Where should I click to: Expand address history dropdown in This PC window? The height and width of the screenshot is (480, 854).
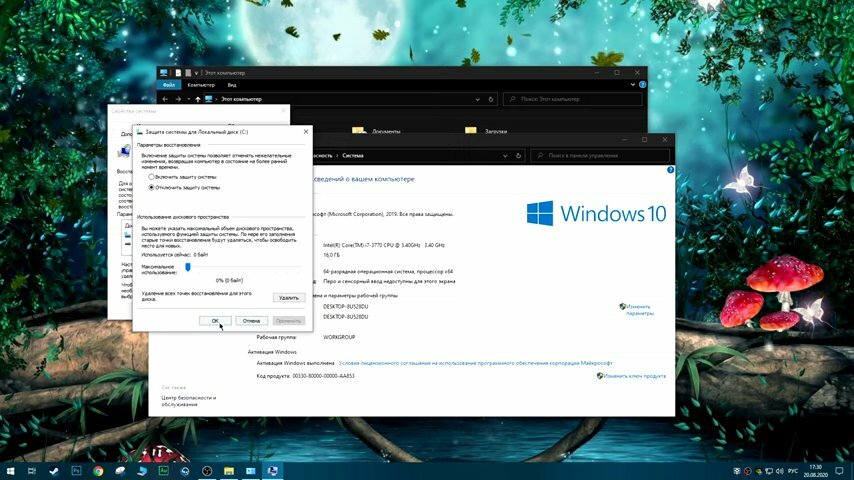[x=478, y=99]
